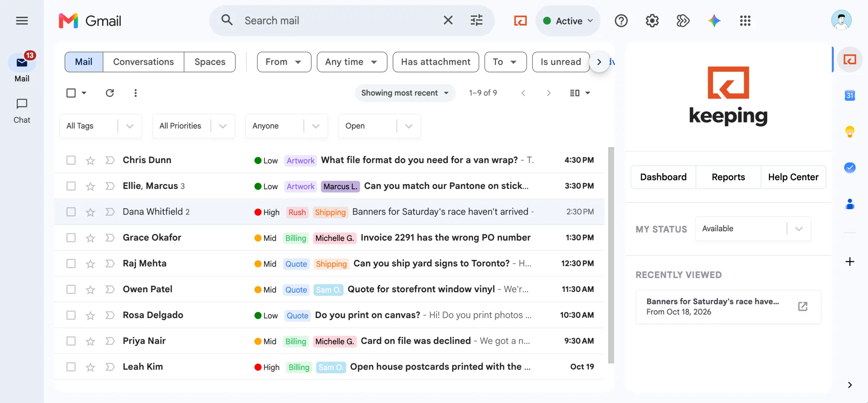Open the main menu hamburger icon
The height and width of the screenshot is (403, 868).
(22, 21)
